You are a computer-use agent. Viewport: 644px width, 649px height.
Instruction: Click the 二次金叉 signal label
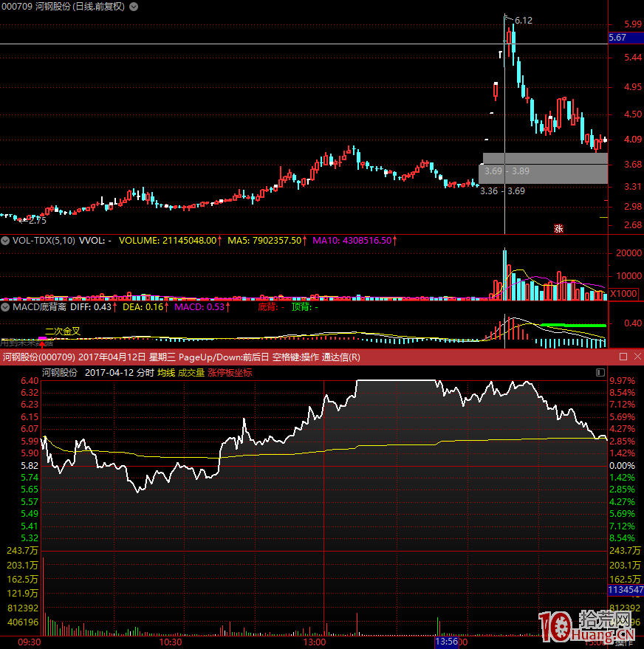tap(63, 331)
